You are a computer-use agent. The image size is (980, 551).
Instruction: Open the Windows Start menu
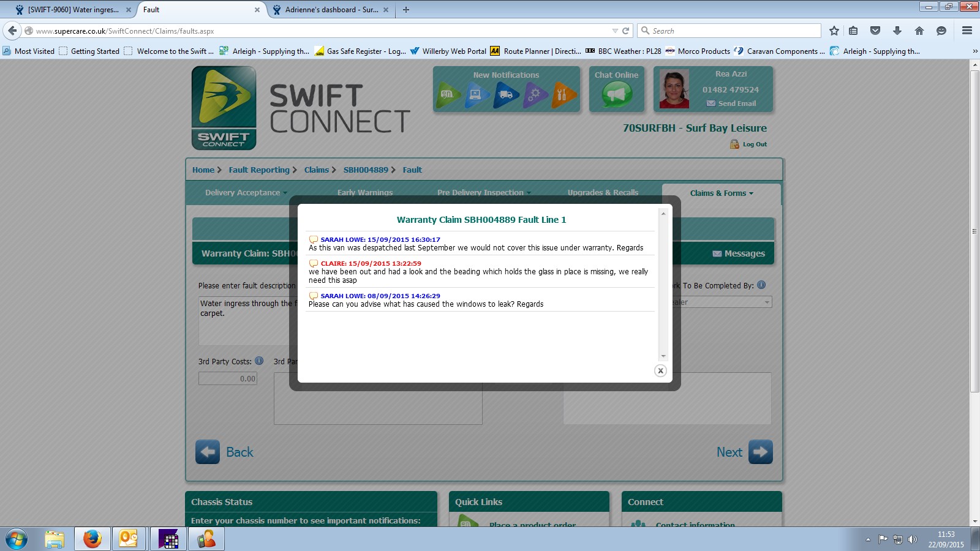[17, 539]
